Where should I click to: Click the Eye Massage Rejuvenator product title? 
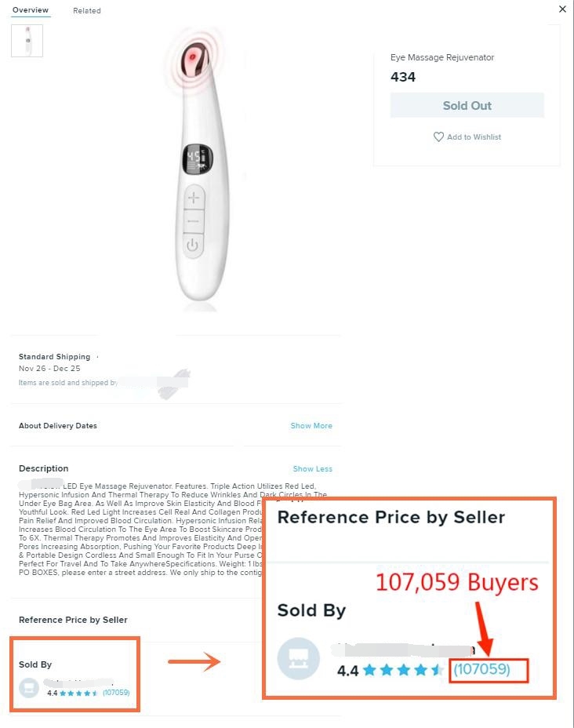point(442,57)
